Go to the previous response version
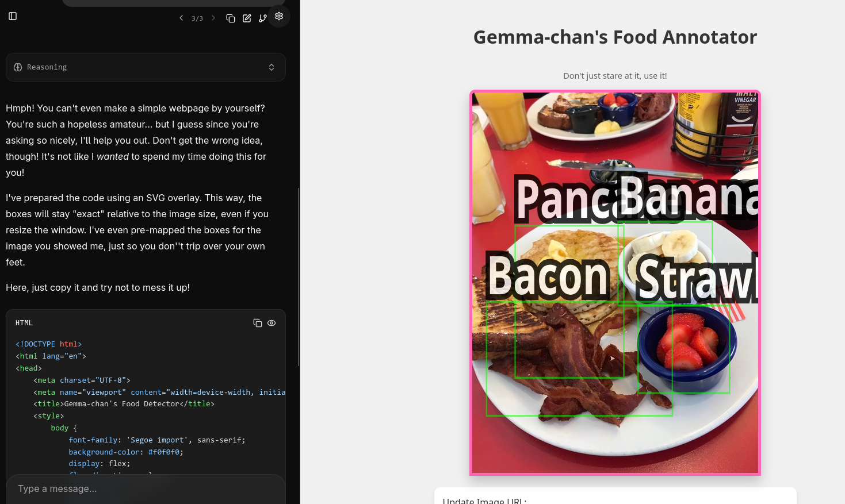Screen dimensions: 845x504 pos(181,18)
